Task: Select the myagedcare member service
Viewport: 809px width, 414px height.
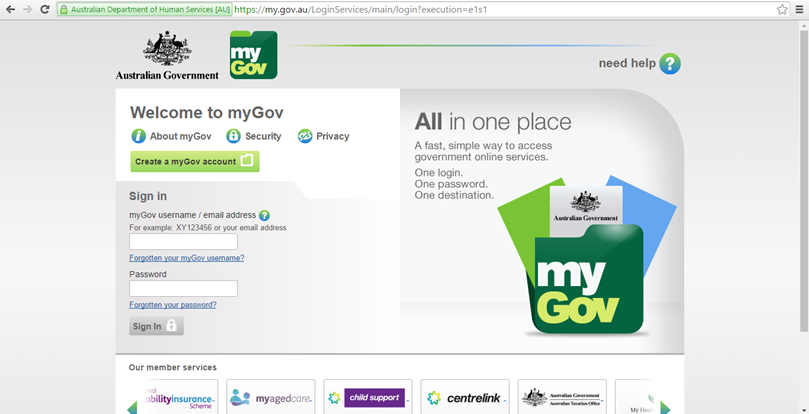Action: 270,397
